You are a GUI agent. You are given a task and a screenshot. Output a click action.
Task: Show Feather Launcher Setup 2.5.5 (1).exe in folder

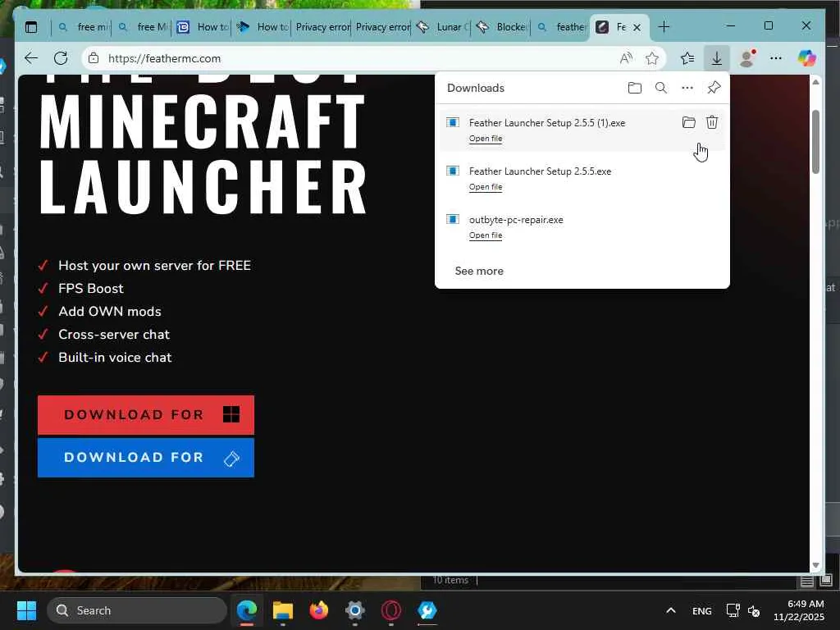pyautogui.click(x=688, y=123)
